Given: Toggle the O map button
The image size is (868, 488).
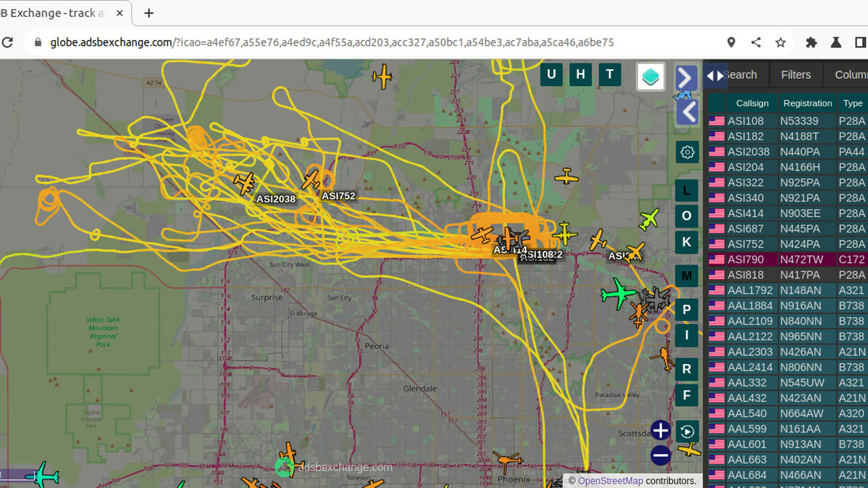Looking at the screenshot, I should (x=687, y=216).
